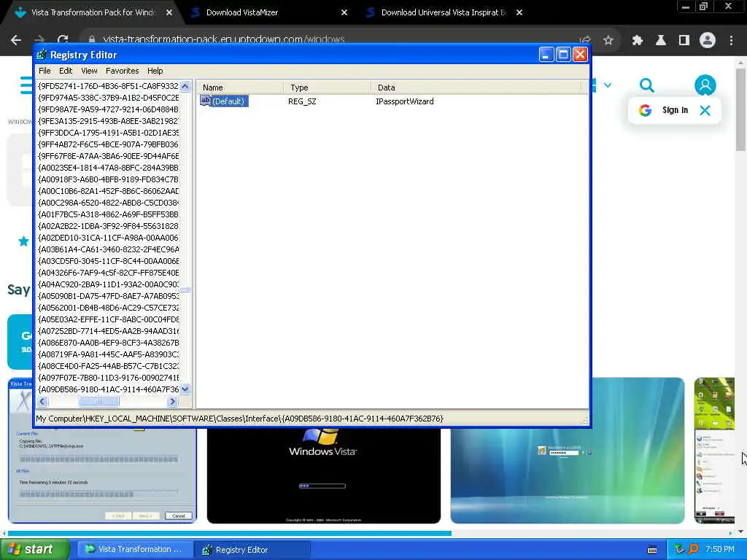
Task: Select key {9FD974A5-338C-37B9-A1B2-D45F0C2E
Action: pos(108,98)
